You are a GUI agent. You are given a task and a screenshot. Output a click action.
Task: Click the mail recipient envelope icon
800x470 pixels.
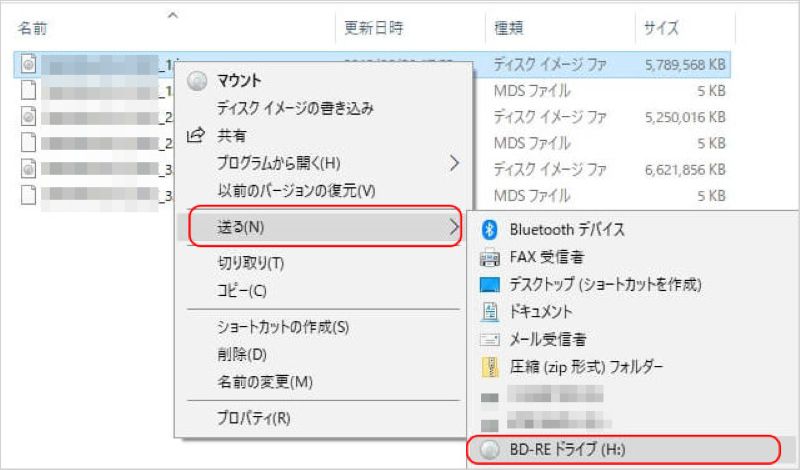point(490,339)
